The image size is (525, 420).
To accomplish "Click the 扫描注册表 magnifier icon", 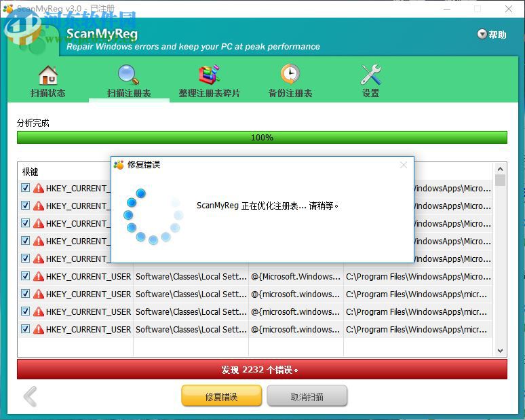I will click(129, 75).
